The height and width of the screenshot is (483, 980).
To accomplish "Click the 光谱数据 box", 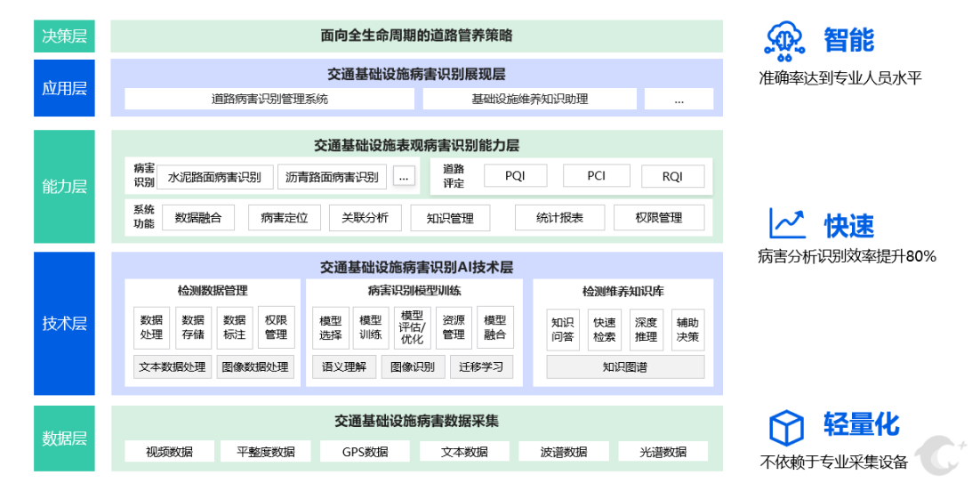I will (x=663, y=451).
